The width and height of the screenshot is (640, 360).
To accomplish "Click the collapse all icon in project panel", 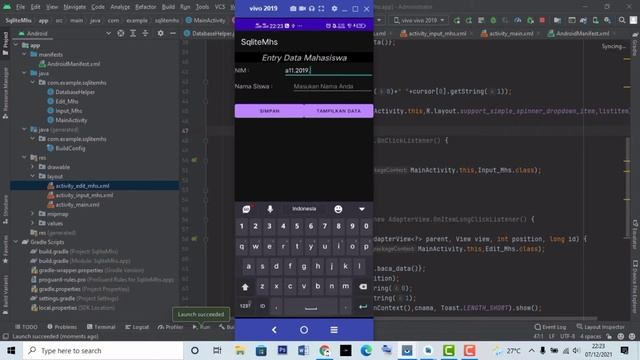I will [x=145, y=33].
